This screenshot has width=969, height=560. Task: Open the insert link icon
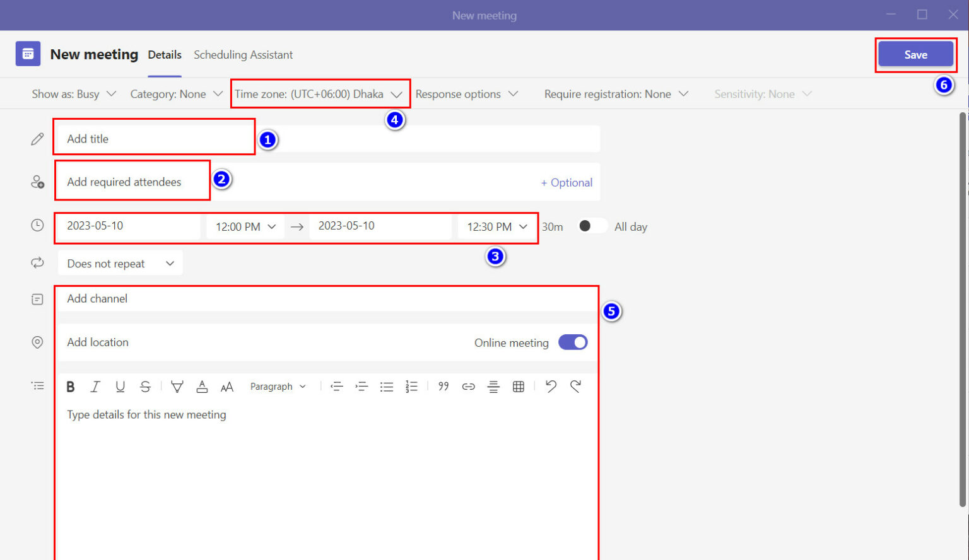tap(468, 386)
